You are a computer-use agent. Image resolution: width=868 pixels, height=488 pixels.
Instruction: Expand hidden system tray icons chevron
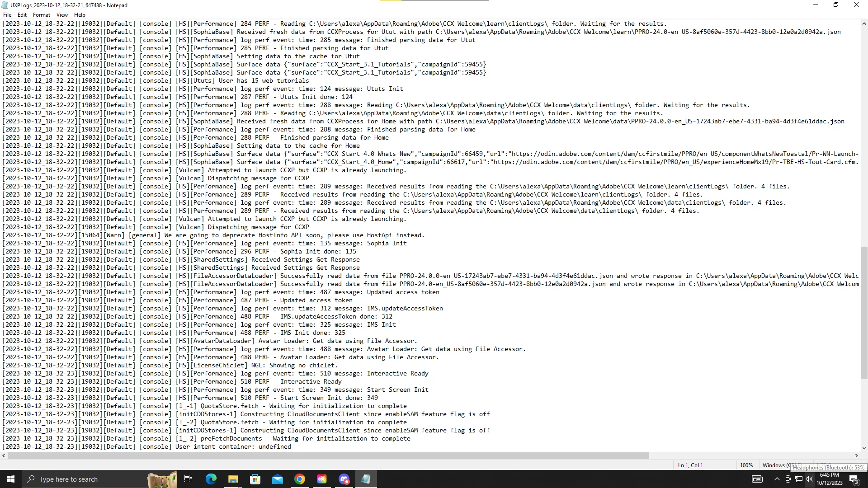pyautogui.click(x=777, y=479)
